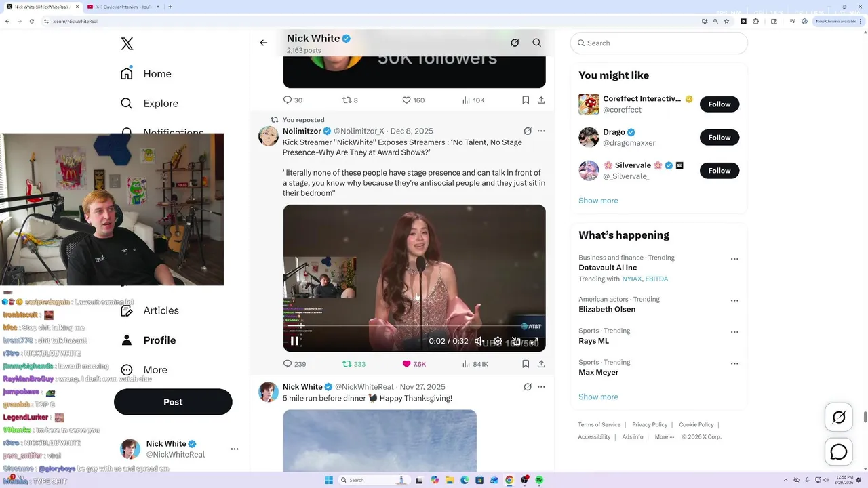Viewport: 868px width, 488px height.
Task: Toggle picture-in-picture on the video
Action: pos(516,341)
